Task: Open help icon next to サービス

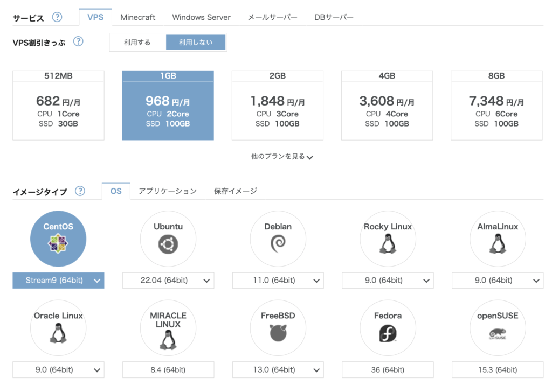Action: point(57,17)
